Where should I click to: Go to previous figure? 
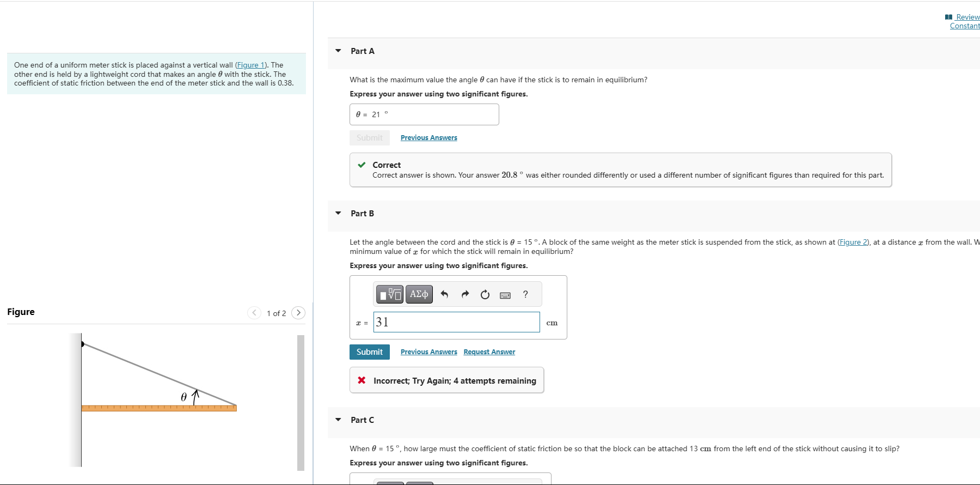pos(254,313)
